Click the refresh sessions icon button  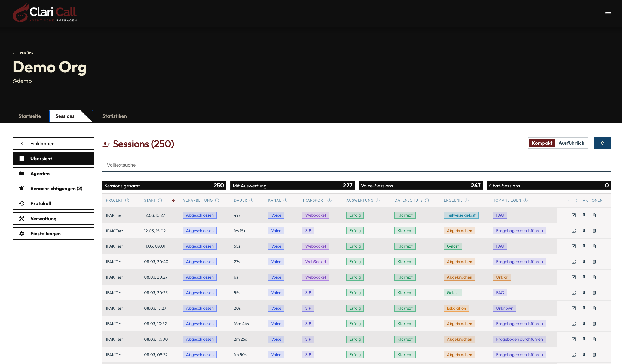click(x=602, y=143)
